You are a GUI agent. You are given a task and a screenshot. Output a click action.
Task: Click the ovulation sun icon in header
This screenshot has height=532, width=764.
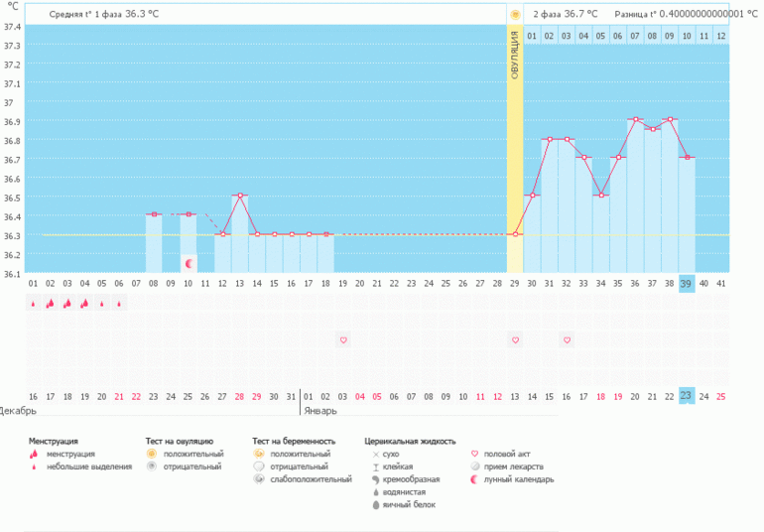(x=515, y=15)
